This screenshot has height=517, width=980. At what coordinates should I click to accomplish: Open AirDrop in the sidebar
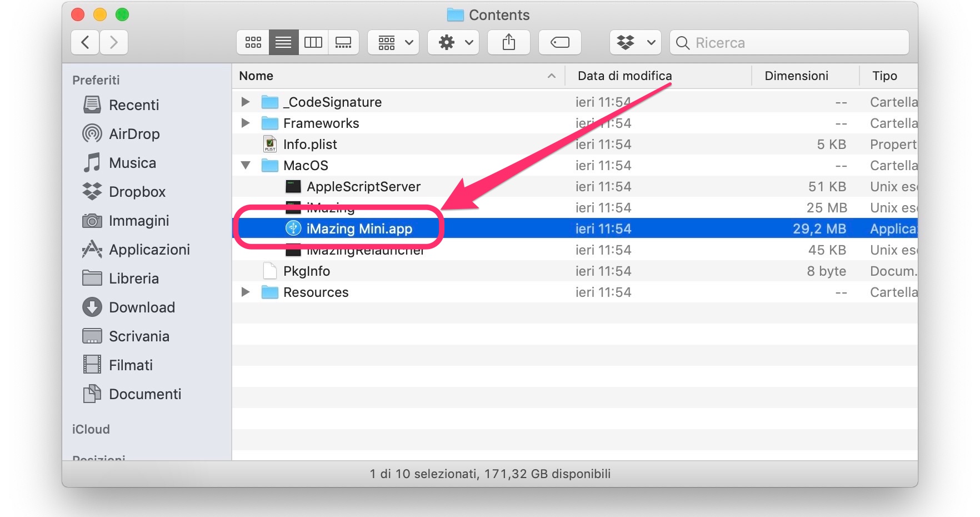(x=133, y=134)
